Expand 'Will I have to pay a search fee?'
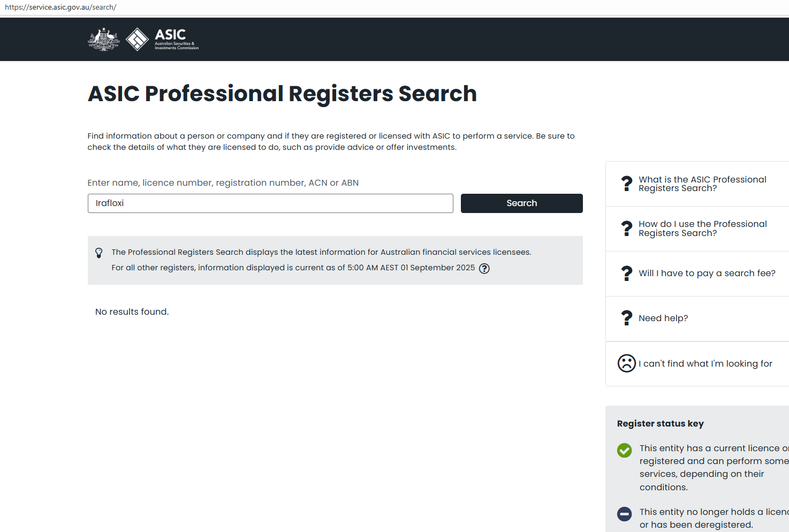The width and height of the screenshot is (789, 532). pos(707,273)
